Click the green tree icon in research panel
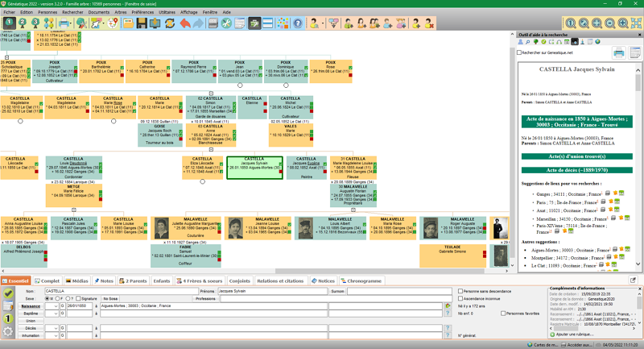This screenshot has height=349, width=644. tap(536, 42)
